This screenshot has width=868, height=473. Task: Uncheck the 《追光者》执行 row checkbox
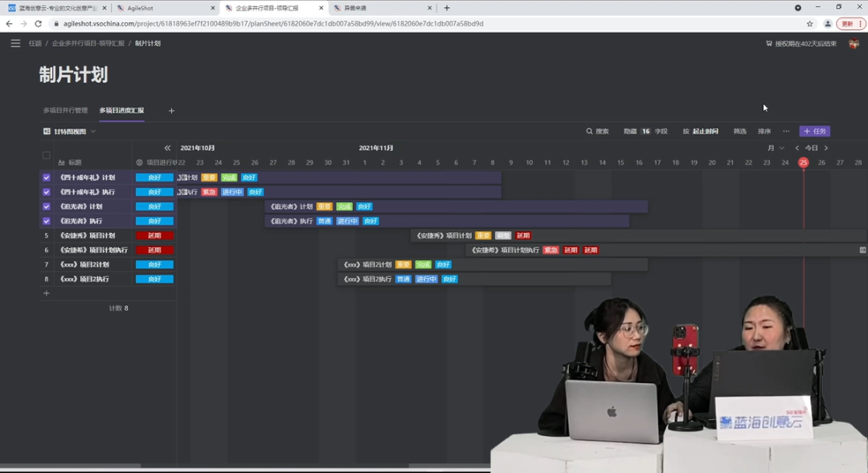tap(46, 221)
